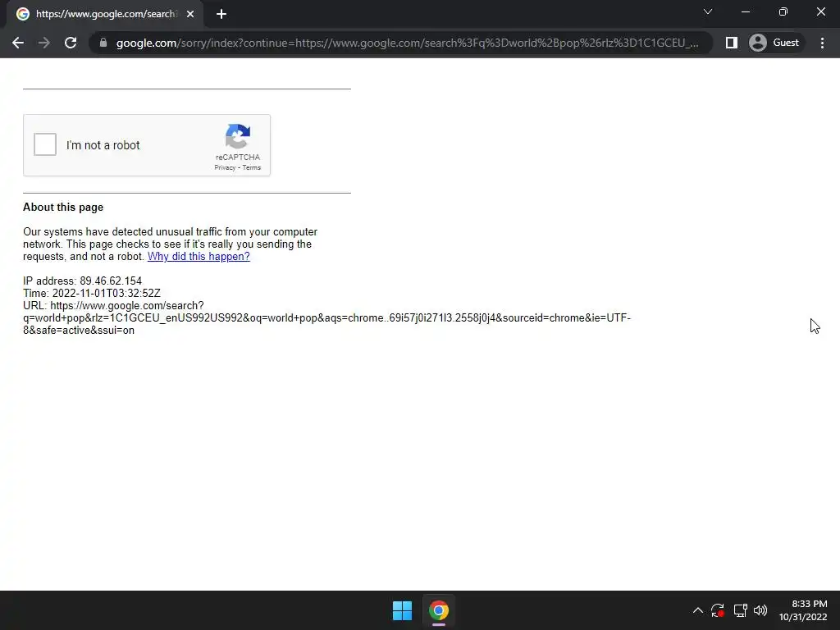
Task: Open network status tray icon
Action: tap(741, 610)
